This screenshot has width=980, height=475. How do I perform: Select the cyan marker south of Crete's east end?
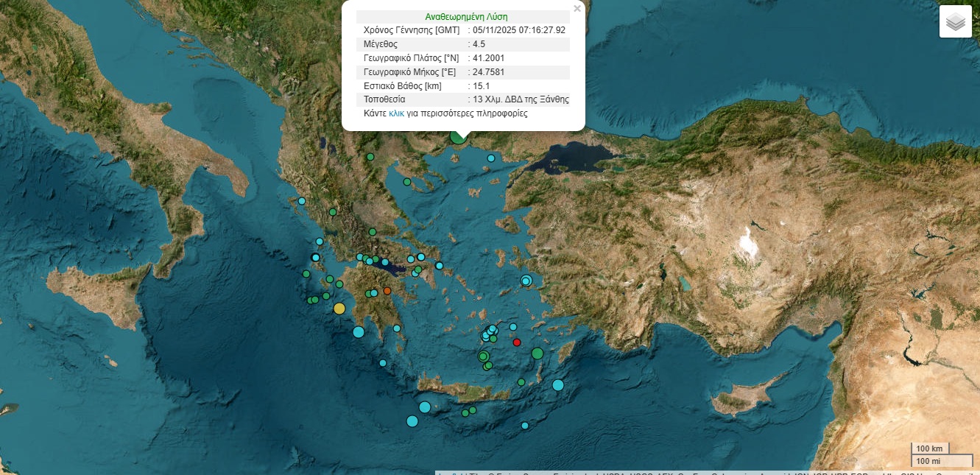[x=525, y=425]
